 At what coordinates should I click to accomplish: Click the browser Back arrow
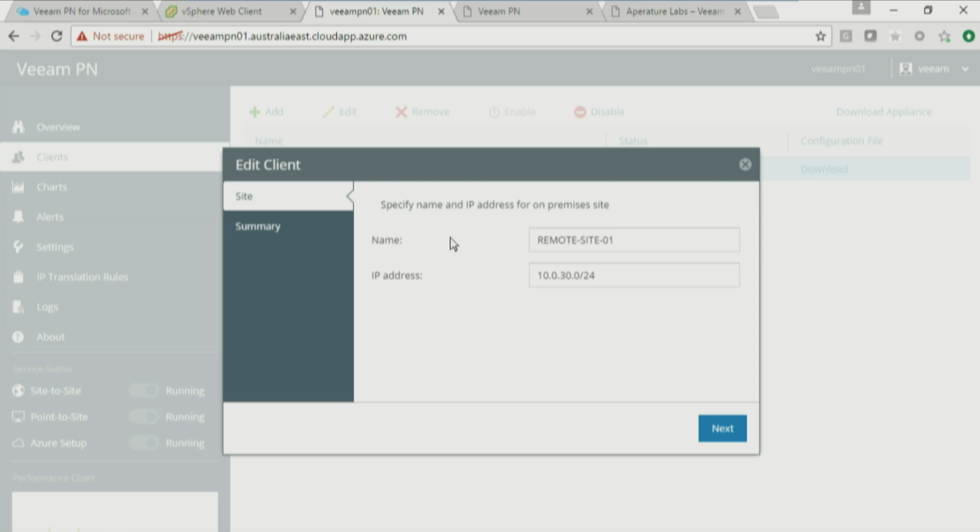click(13, 36)
